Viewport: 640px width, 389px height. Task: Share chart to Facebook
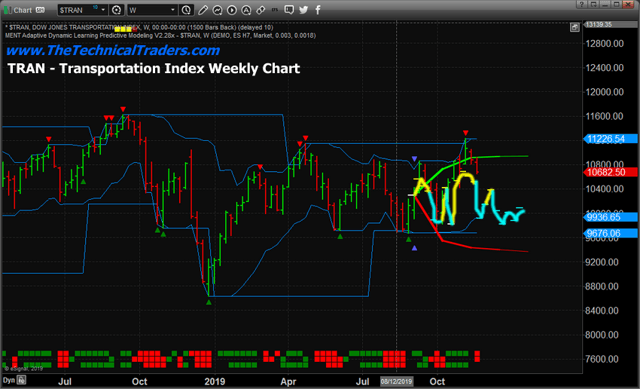click(x=318, y=10)
